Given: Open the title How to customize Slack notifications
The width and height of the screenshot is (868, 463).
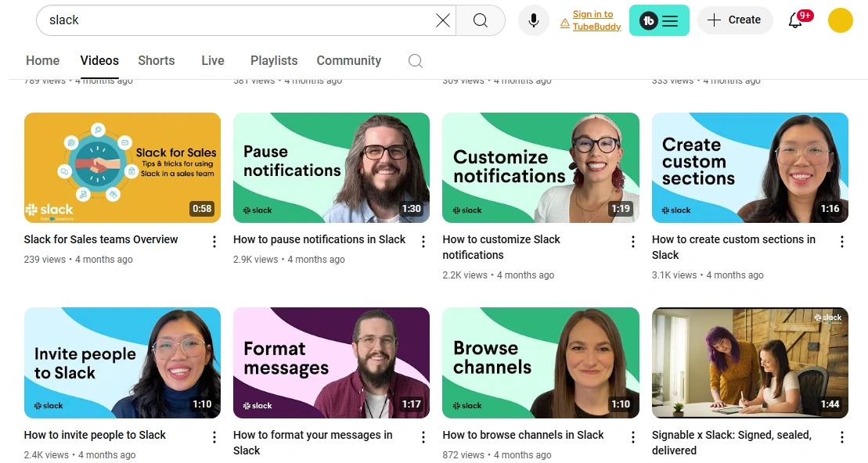Looking at the screenshot, I should pyautogui.click(x=502, y=247).
